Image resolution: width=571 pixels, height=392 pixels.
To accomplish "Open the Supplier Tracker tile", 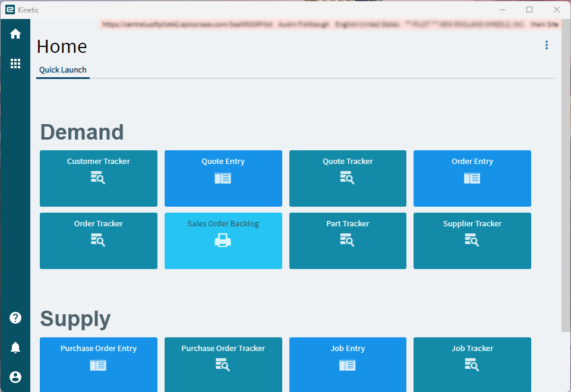I will (472, 241).
